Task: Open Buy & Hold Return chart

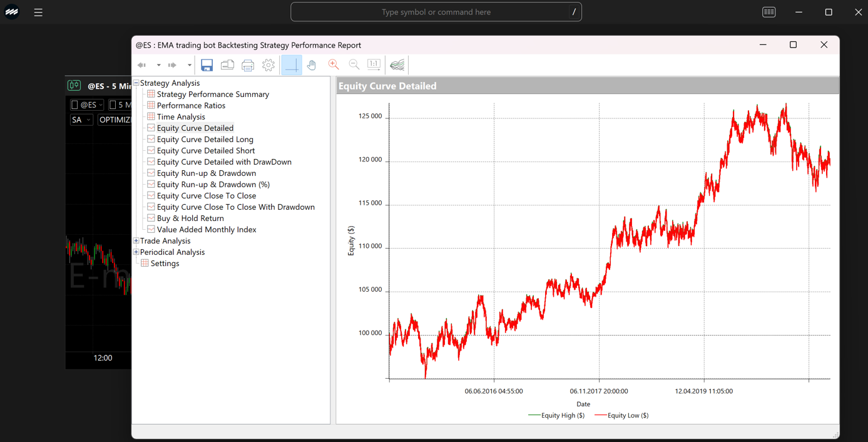Action: pyautogui.click(x=190, y=218)
